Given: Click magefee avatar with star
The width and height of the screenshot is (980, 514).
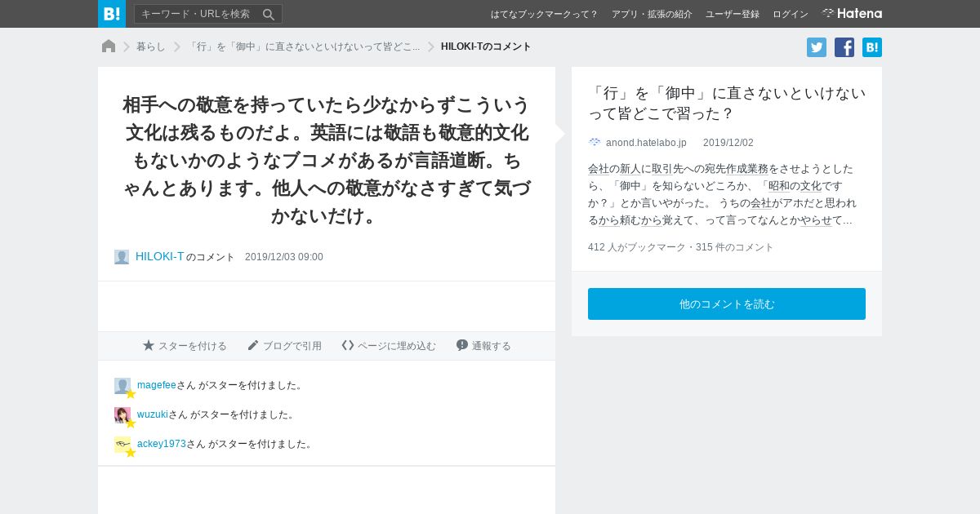Looking at the screenshot, I should (x=124, y=388).
